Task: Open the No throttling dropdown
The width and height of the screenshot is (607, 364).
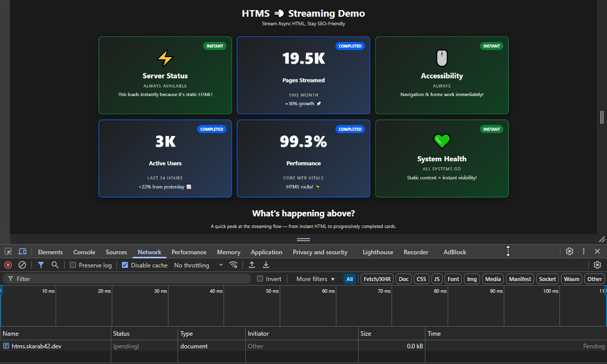Action: 198,265
